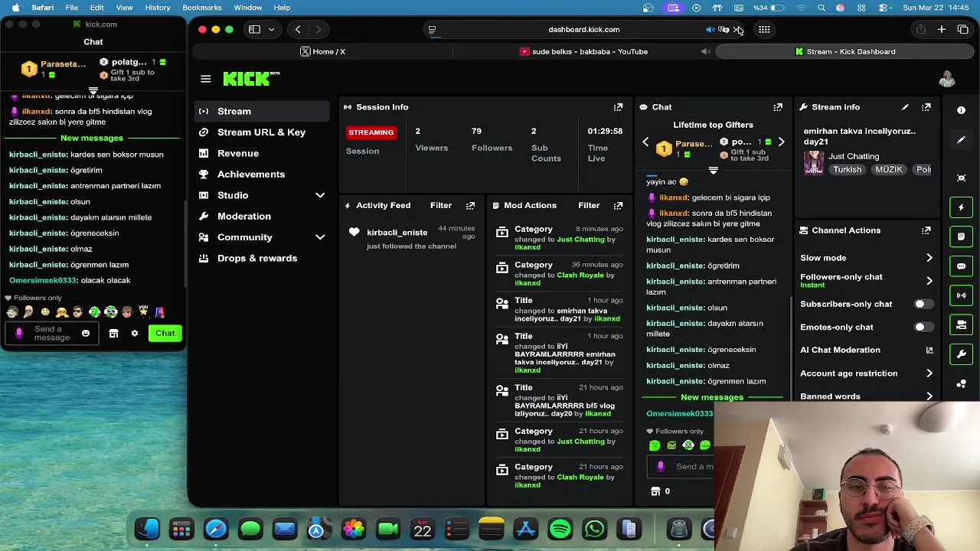
Task: Open the shop icon in kick.com chat window
Action: point(113,334)
